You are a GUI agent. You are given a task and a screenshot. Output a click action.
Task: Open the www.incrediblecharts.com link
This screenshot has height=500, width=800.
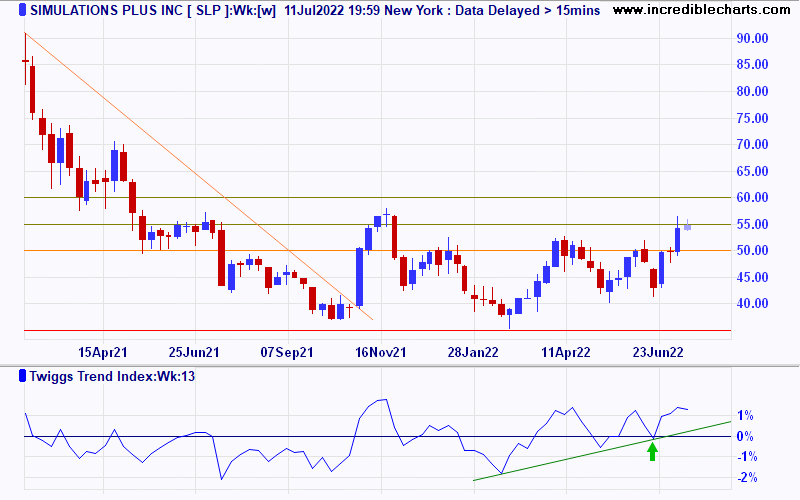pos(702,10)
